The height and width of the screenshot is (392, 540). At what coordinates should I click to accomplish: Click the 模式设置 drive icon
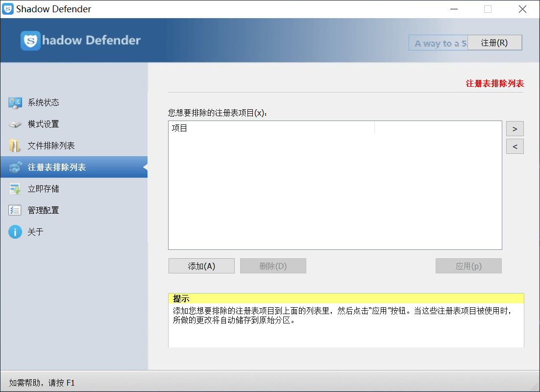[x=15, y=124]
